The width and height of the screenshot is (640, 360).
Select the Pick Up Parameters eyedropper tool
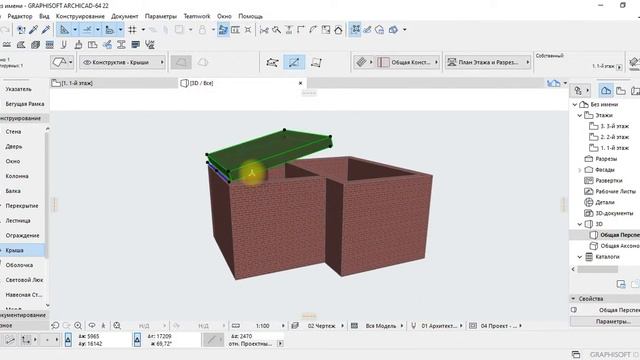(x=33, y=29)
